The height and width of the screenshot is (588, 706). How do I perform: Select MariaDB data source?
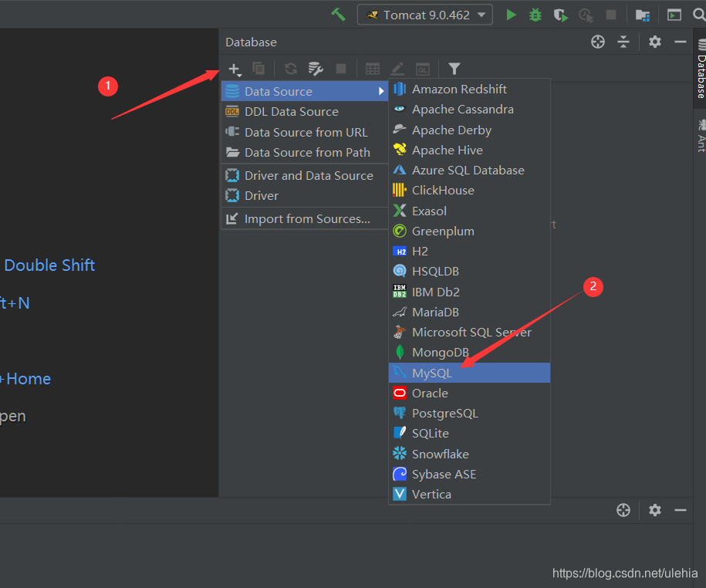470,312
